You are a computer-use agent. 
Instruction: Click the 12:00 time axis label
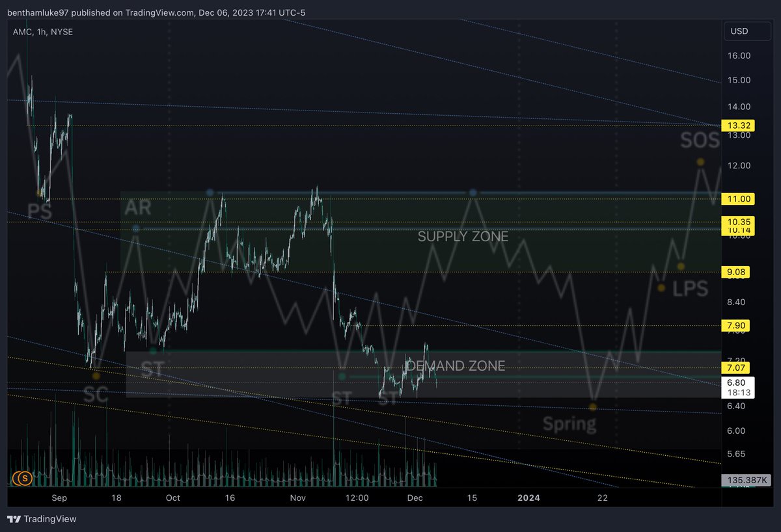point(357,498)
